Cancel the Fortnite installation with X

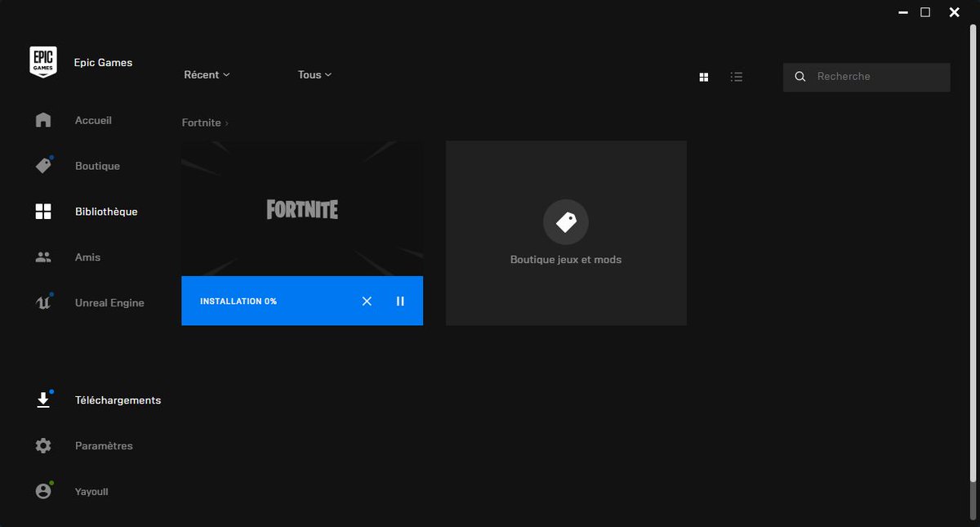click(367, 301)
